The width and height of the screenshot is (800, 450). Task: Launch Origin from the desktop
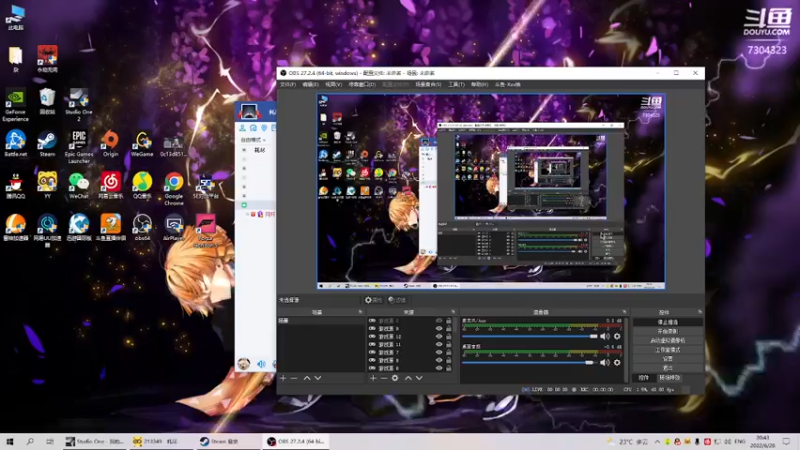coord(110,143)
